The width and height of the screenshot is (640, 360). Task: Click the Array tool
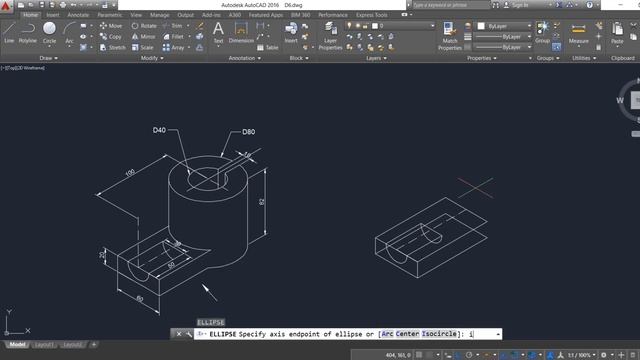click(x=173, y=47)
